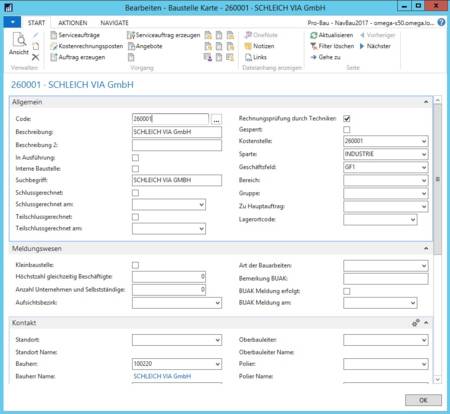450x414 pixels.
Task: Open the Zu Hauptauftrag dropdown
Action: [x=424, y=206]
